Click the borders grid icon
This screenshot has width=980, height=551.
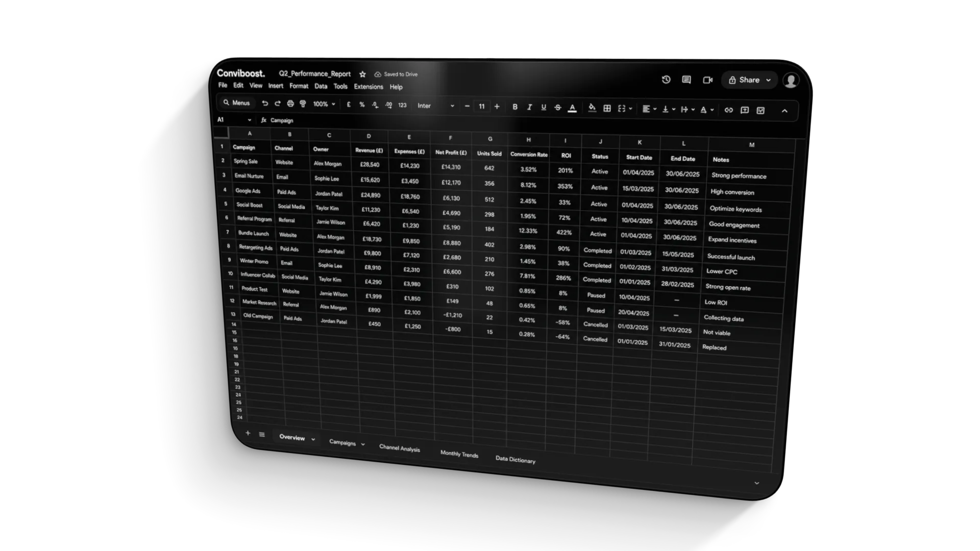tap(607, 108)
